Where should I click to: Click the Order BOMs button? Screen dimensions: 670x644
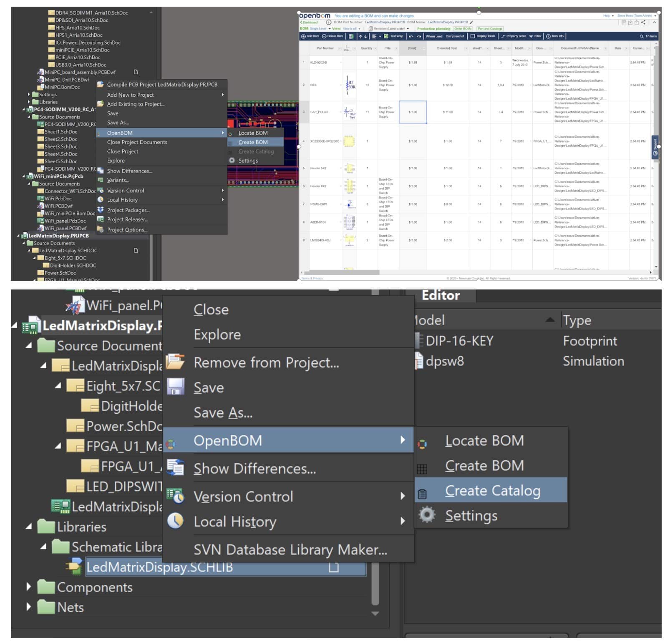click(x=463, y=29)
